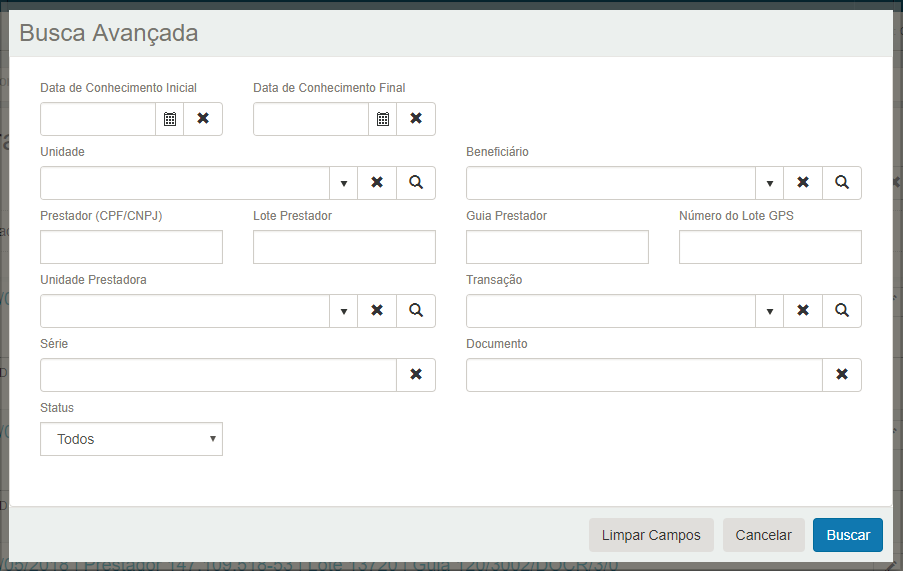
Task: Open Unidade Prestadora search lookup
Action: coord(416,311)
